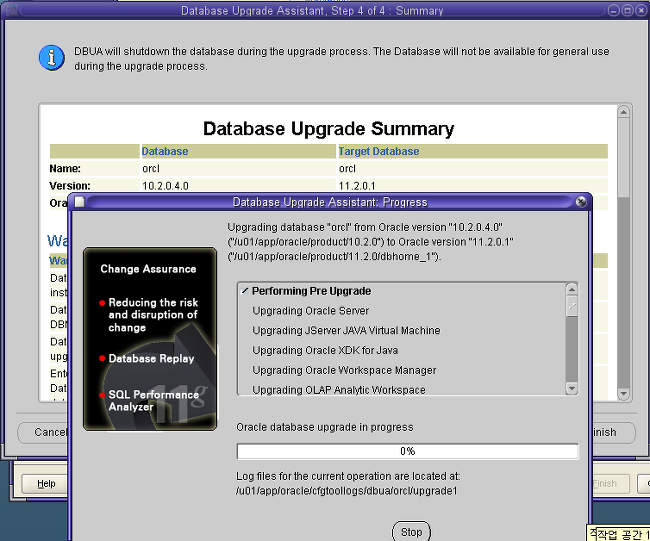Click the blue information icon
650x541 pixels.
[x=52, y=57]
